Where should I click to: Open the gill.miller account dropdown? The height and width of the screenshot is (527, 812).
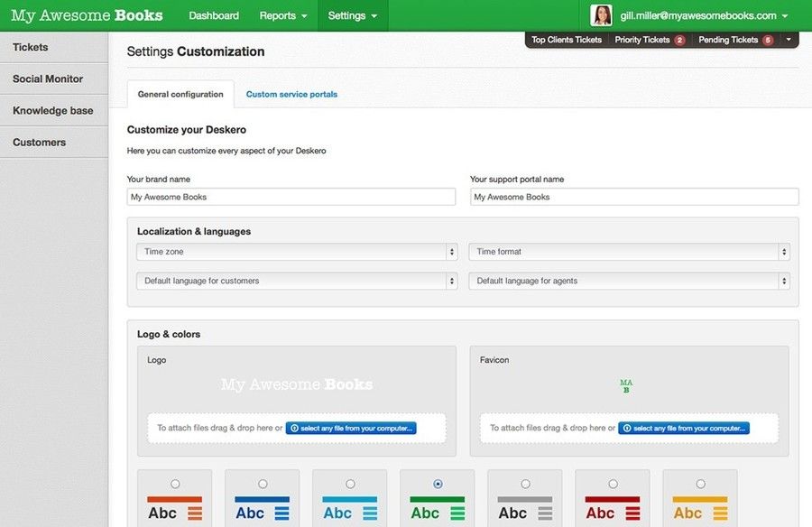click(x=705, y=15)
